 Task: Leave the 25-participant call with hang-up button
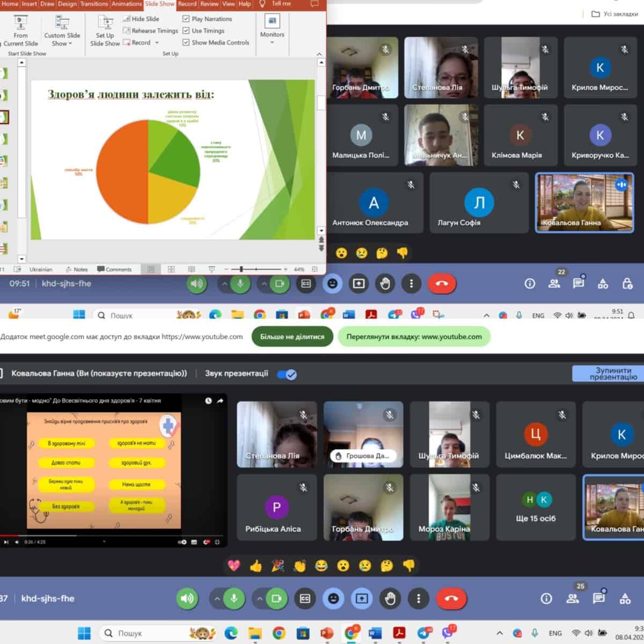pos(451,598)
